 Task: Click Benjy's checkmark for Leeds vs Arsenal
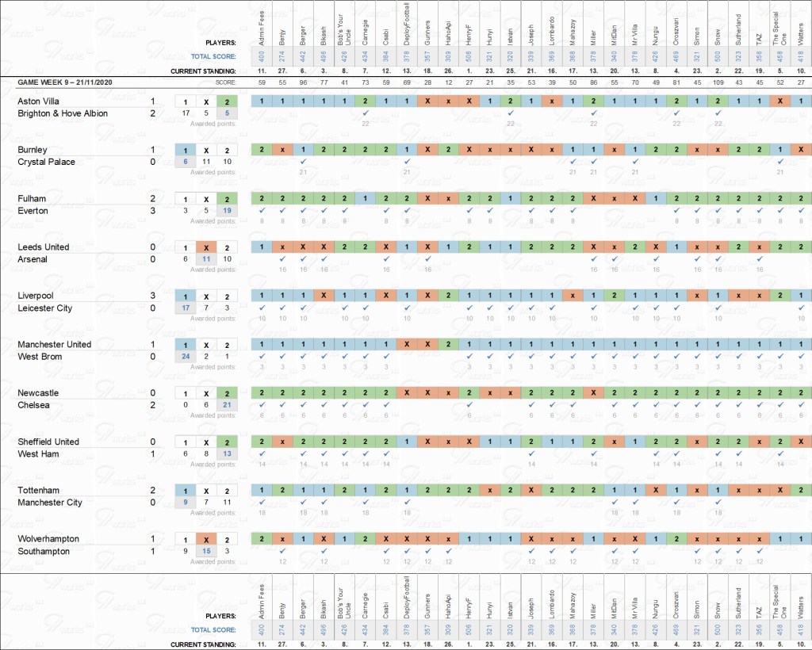pyautogui.click(x=282, y=259)
